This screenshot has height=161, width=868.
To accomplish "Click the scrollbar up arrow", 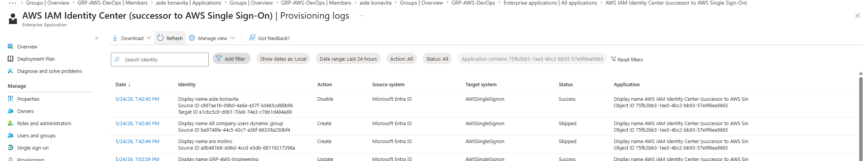I will (861, 73).
